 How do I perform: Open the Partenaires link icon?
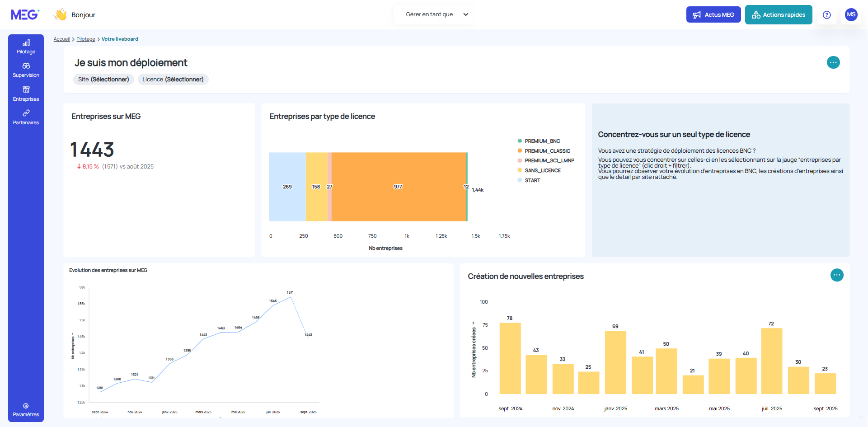pyautogui.click(x=26, y=113)
